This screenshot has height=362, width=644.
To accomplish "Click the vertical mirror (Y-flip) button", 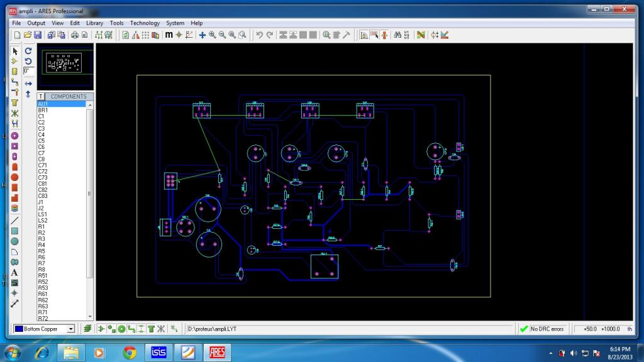I will (x=28, y=94).
